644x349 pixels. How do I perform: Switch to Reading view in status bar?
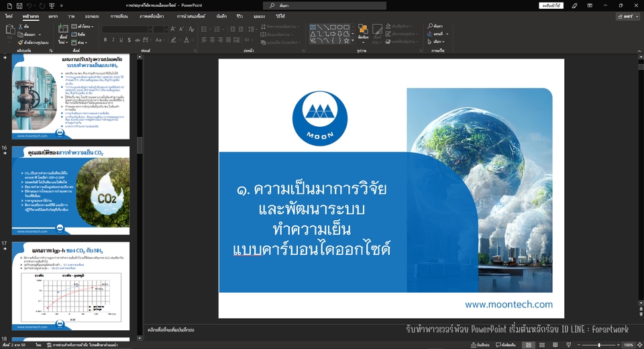click(555, 345)
